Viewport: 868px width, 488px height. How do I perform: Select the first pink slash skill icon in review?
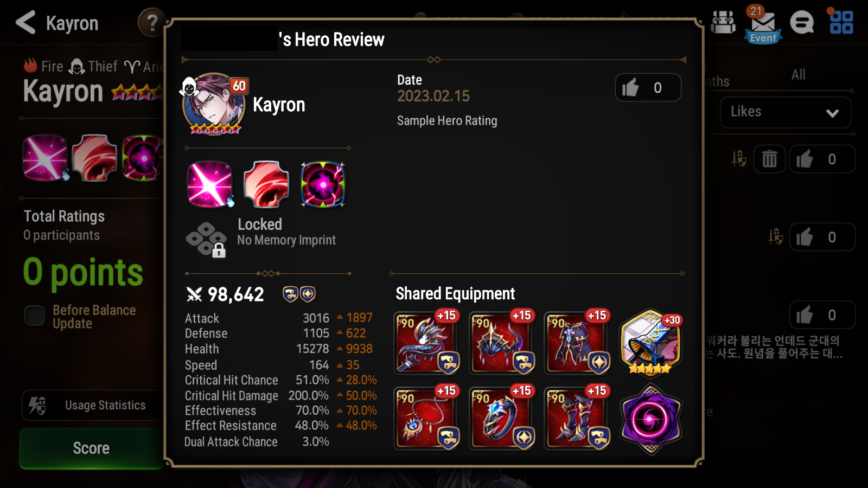tap(209, 184)
